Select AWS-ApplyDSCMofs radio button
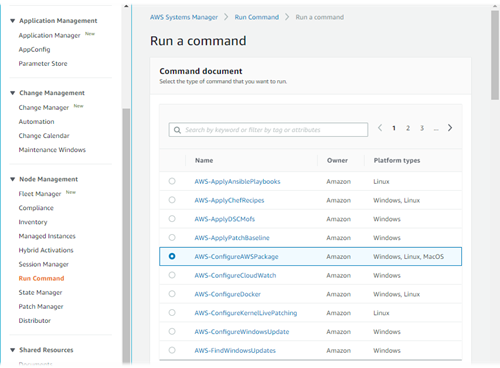The height and width of the screenshot is (368, 500). click(172, 219)
